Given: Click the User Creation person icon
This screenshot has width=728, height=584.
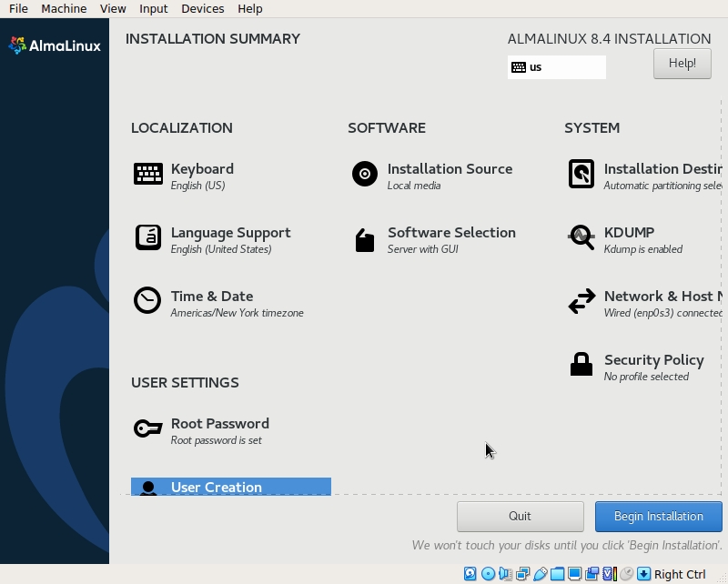Looking at the screenshot, I should pyautogui.click(x=148, y=488).
